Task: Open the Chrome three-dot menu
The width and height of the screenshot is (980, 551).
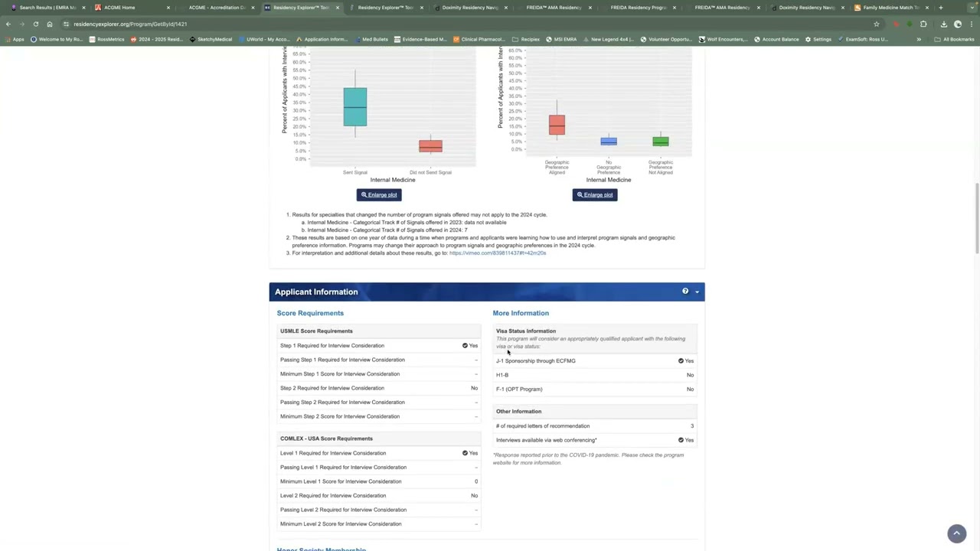Action: 971,24
